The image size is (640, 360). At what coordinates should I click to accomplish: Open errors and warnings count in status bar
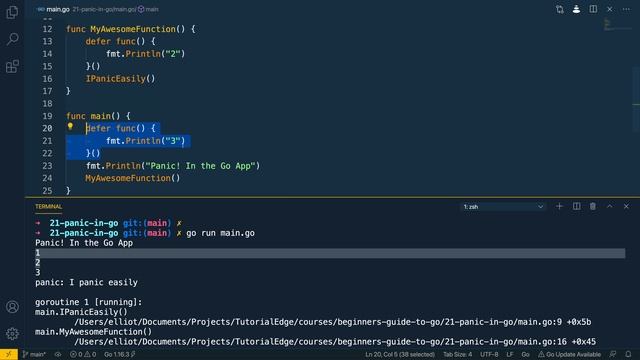click(x=83, y=354)
